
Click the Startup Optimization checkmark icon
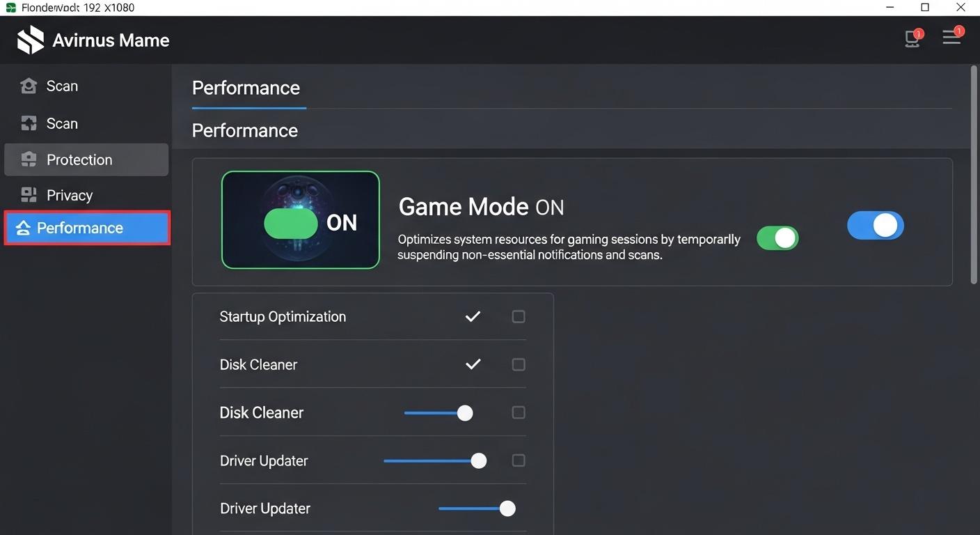pyautogui.click(x=473, y=317)
